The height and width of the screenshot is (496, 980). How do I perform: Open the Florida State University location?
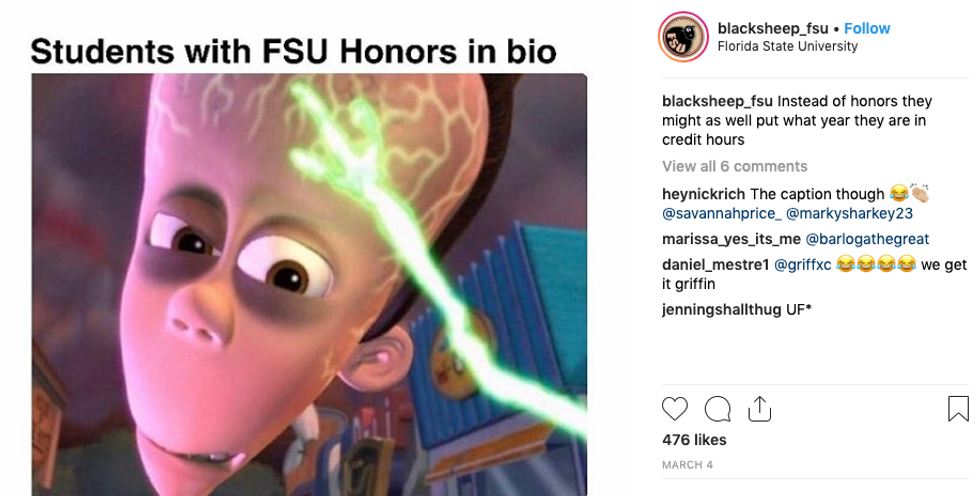(x=788, y=46)
